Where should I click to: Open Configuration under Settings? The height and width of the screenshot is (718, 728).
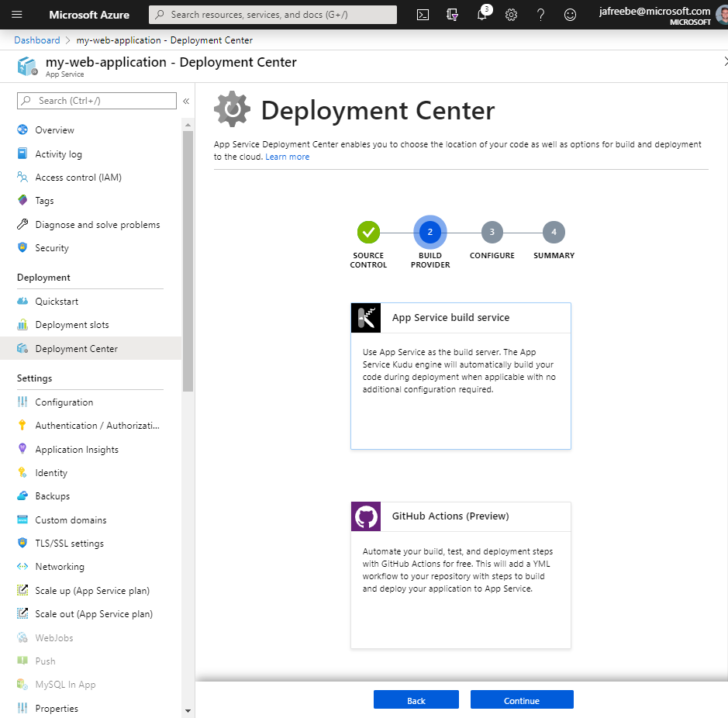coord(64,402)
